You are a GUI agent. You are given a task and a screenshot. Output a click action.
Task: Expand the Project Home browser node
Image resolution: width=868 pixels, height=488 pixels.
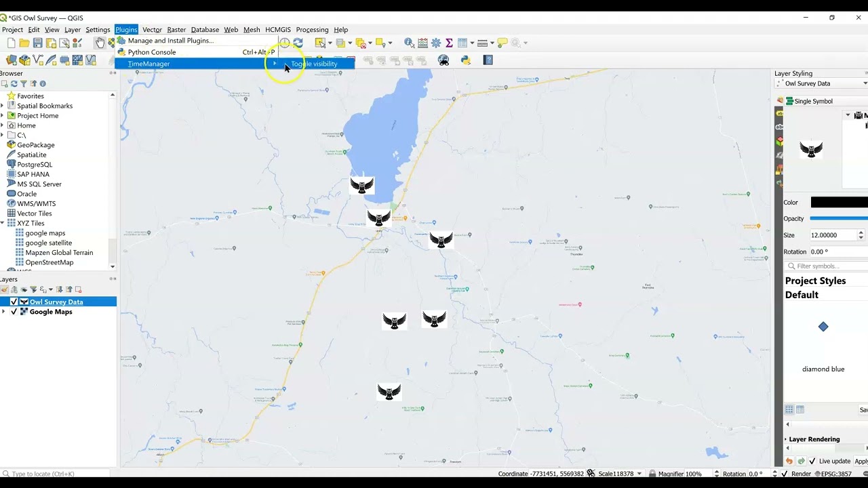[x=2, y=115]
